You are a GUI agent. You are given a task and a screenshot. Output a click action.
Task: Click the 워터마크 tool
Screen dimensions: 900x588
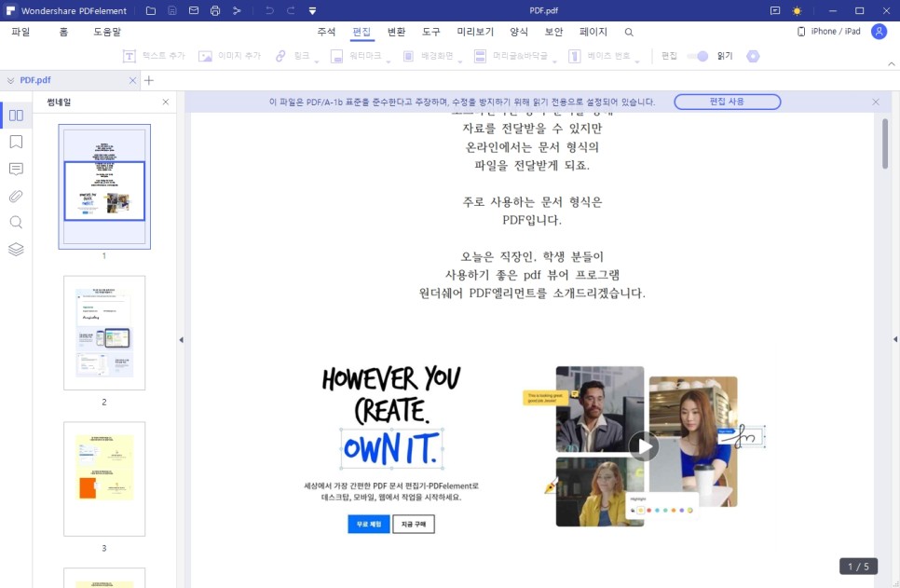pyautogui.click(x=356, y=56)
